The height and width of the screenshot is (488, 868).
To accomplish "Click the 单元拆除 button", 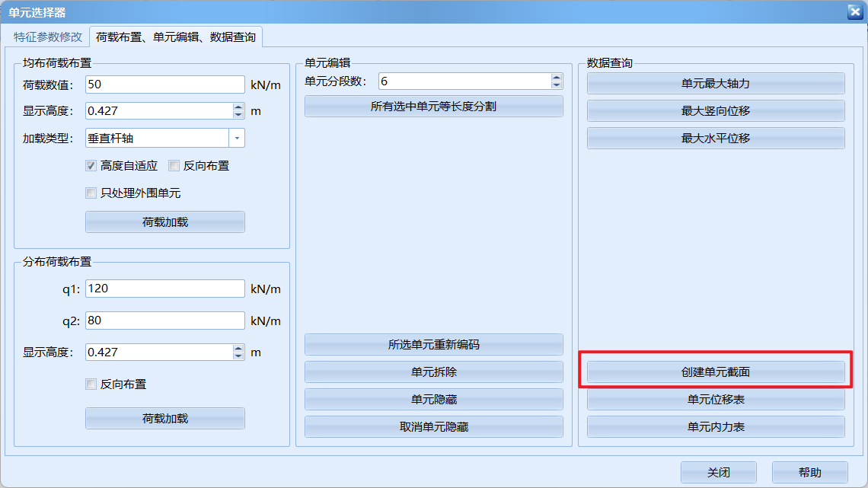I will 433,372.
